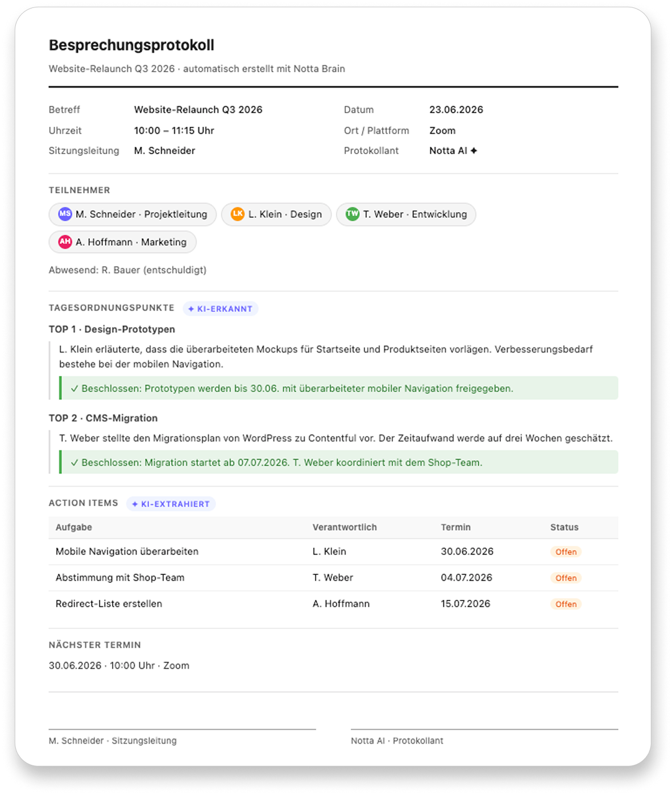This screenshot has height=795, width=672.
Task: Click next meeting '30.06.2026 · 10:00 Uhr · Zoom'
Action: pos(119,666)
